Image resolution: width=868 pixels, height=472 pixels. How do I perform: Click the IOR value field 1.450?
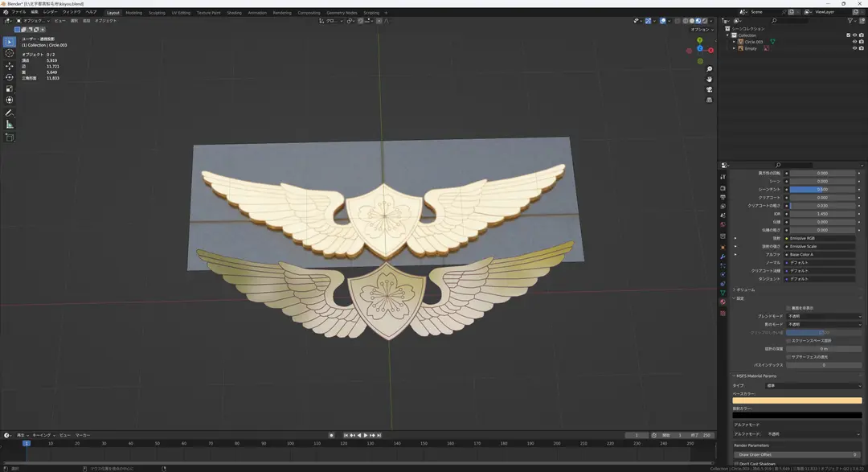point(823,214)
